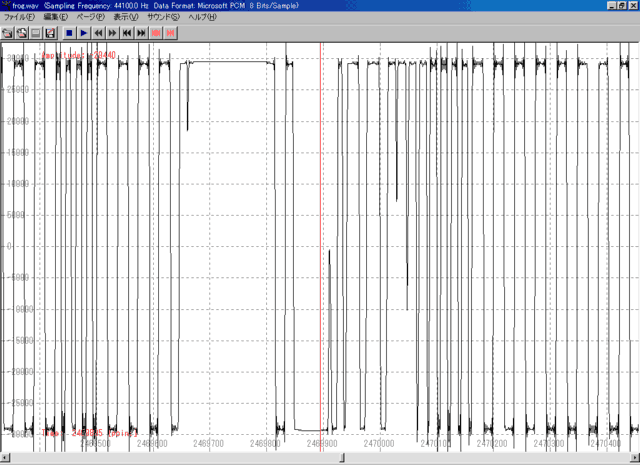
Task: Open the ページ(P) menu
Action: (x=91, y=18)
